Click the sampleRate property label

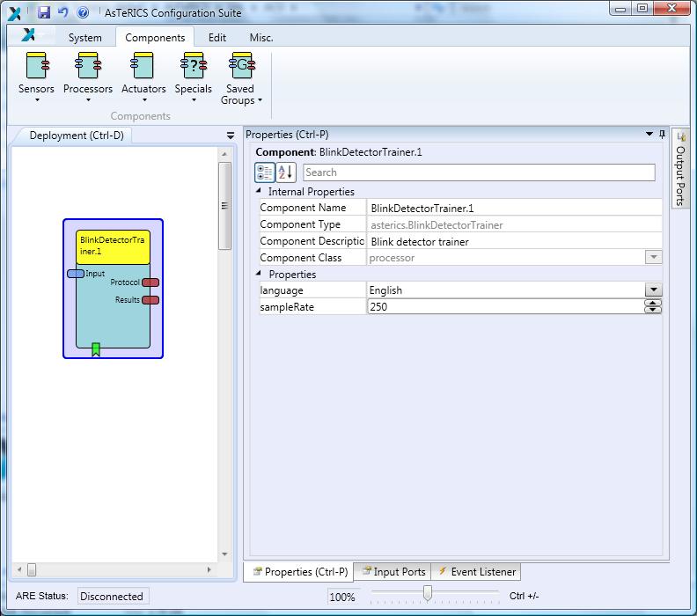pyautogui.click(x=287, y=307)
